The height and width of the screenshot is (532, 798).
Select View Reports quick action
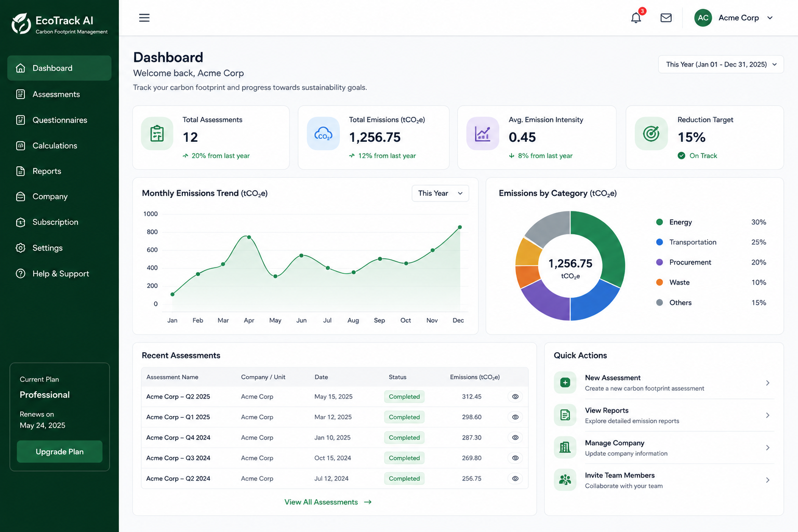coord(664,415)
